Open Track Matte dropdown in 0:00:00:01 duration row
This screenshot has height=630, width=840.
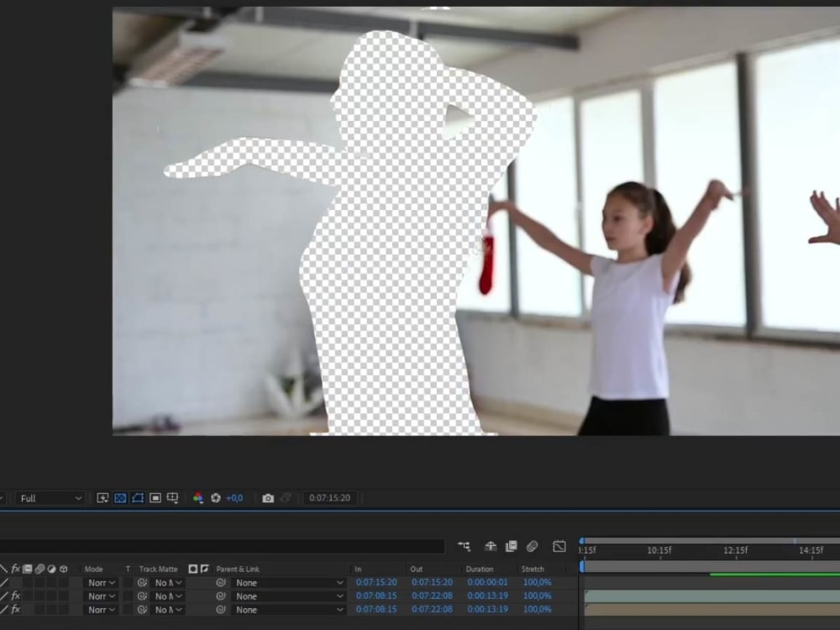(x=169, y=582)
